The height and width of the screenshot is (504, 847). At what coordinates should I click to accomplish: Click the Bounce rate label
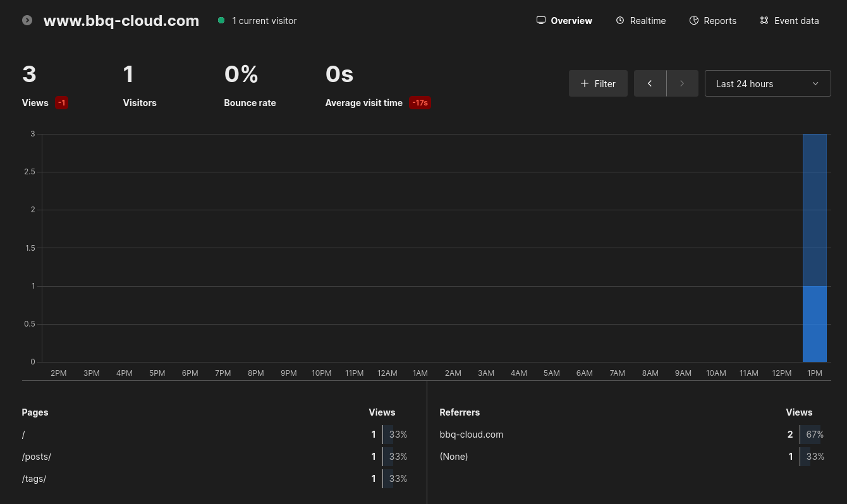pyautogui.click(x=250, y=103)
